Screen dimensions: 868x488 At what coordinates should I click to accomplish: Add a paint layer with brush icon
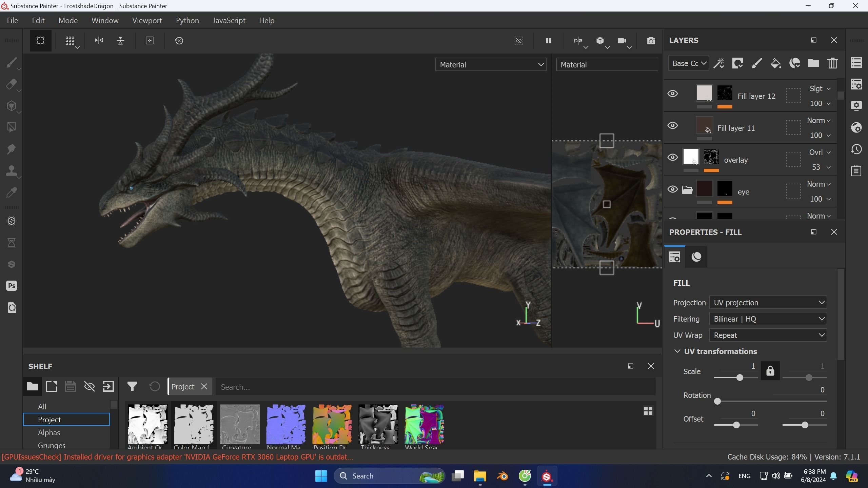[x=757, y=63]
